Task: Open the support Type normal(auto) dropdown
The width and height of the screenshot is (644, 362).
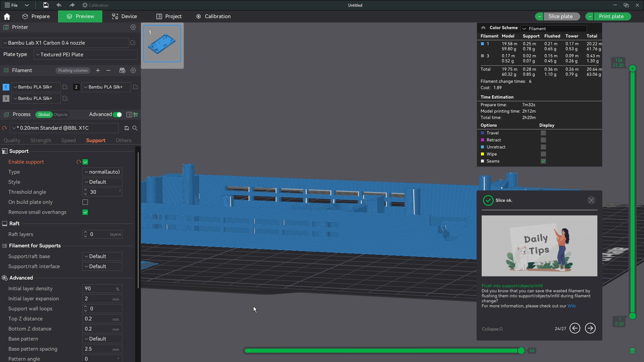Action: tap(102, 172)
